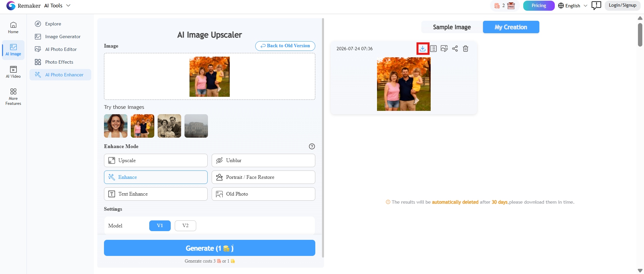Screen dimensions: 644x274
Task: Select Unblur enhance mode
Action: 263,160
